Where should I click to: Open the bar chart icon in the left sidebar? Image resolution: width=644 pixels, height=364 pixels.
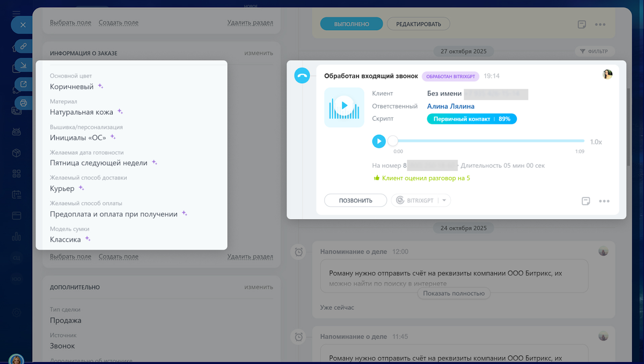point(17,236)
